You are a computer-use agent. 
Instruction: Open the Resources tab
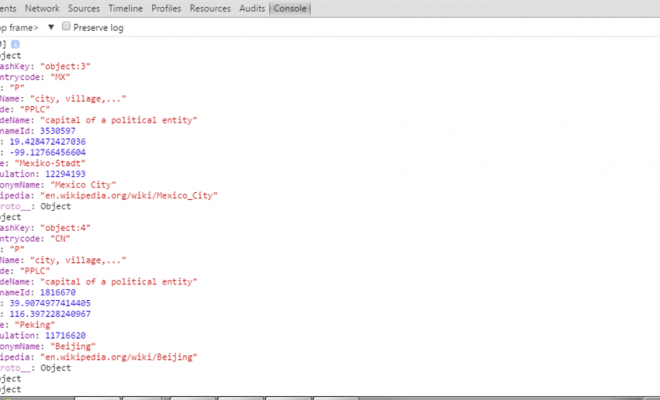[x=210, y=8]
